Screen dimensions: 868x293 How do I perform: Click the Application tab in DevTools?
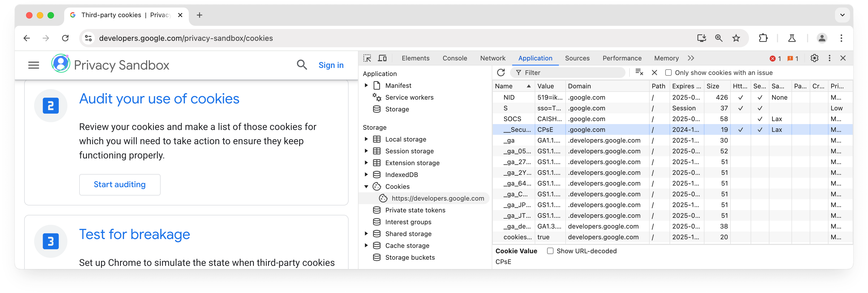point(535,58)
